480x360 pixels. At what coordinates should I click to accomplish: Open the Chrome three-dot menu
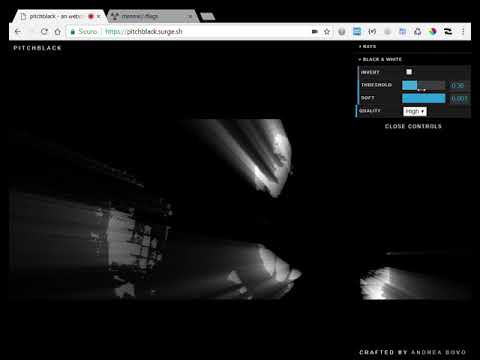click(x=463, y=32)
